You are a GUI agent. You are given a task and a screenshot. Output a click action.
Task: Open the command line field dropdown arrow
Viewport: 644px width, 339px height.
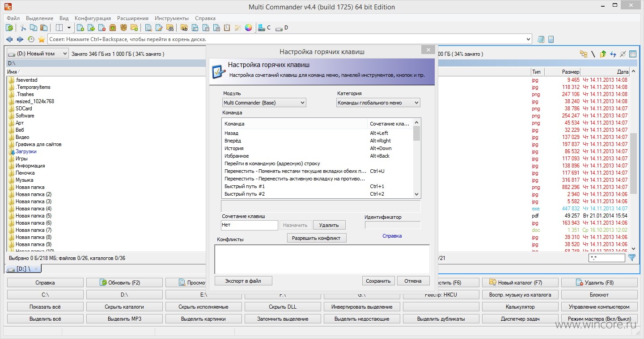click(529, 39)
